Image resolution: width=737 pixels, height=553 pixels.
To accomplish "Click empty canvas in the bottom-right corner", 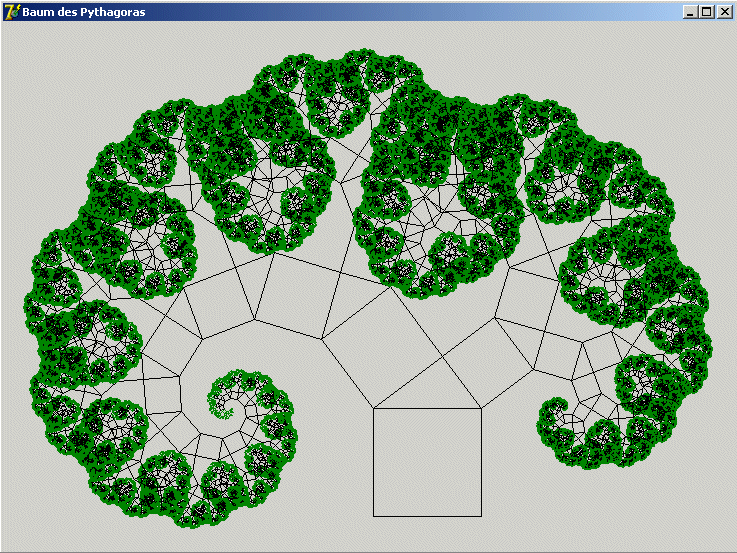I will coord(680,520).
